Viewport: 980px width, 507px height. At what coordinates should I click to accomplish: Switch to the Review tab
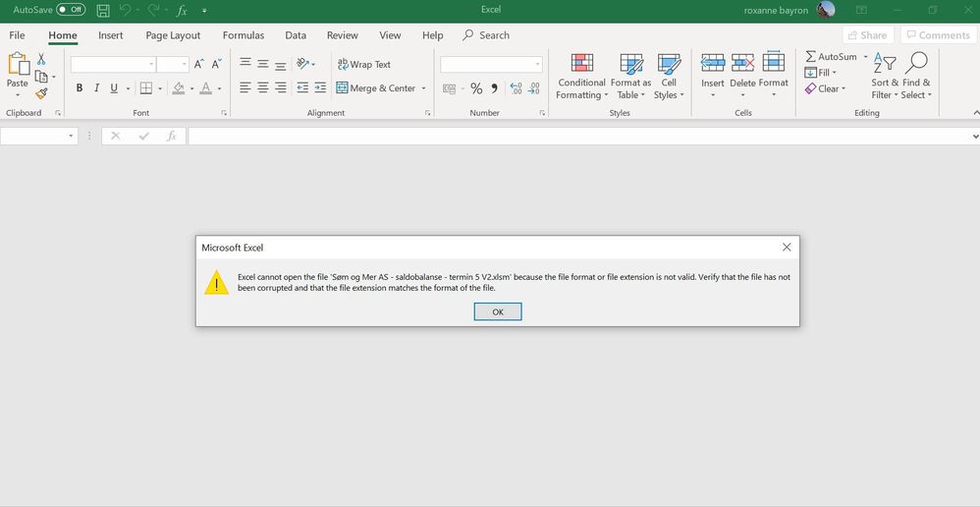(x=343, y=35)
